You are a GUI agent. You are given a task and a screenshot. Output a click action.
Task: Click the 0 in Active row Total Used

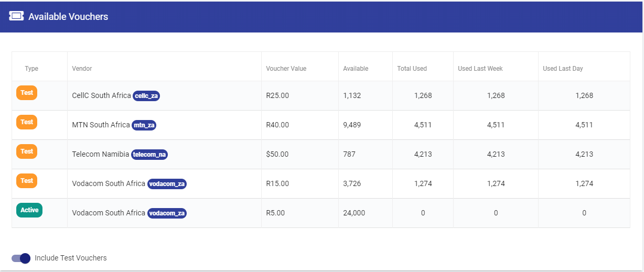pyautogui.click(x=423, y=213)
